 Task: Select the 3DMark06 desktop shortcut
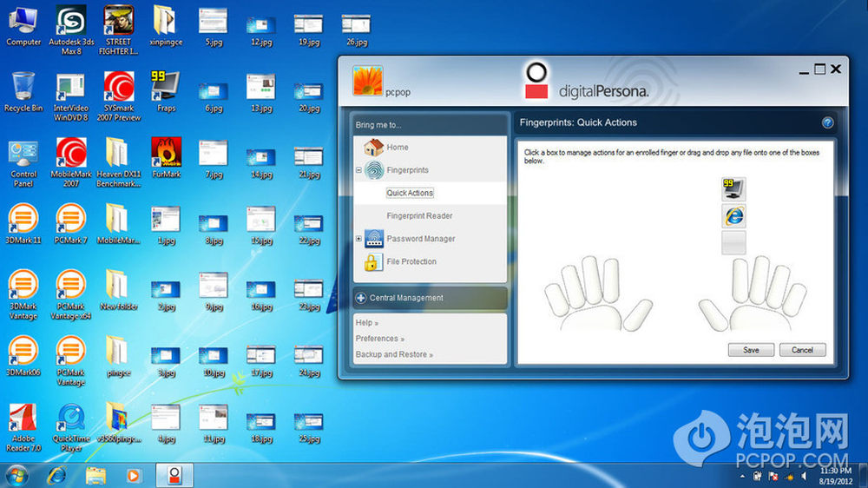coord(23,356)
